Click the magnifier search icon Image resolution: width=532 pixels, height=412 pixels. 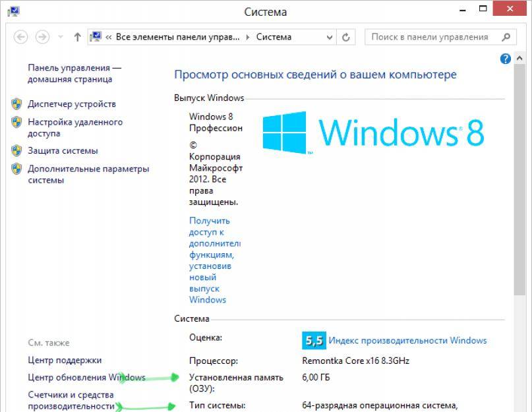click(x=506, y=37)
